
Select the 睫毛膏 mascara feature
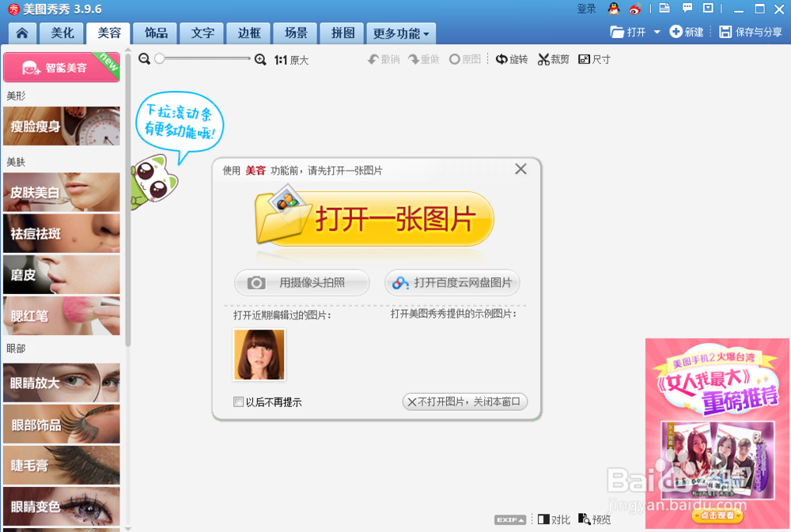click(62, 466)
